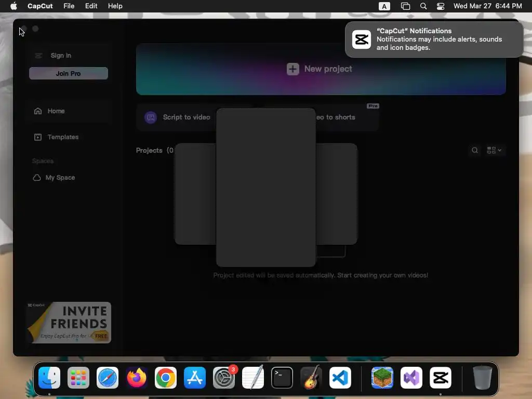This screenshot has height=399, width=532.
Task: Open the Apple menu
Action: pos(14,6)
